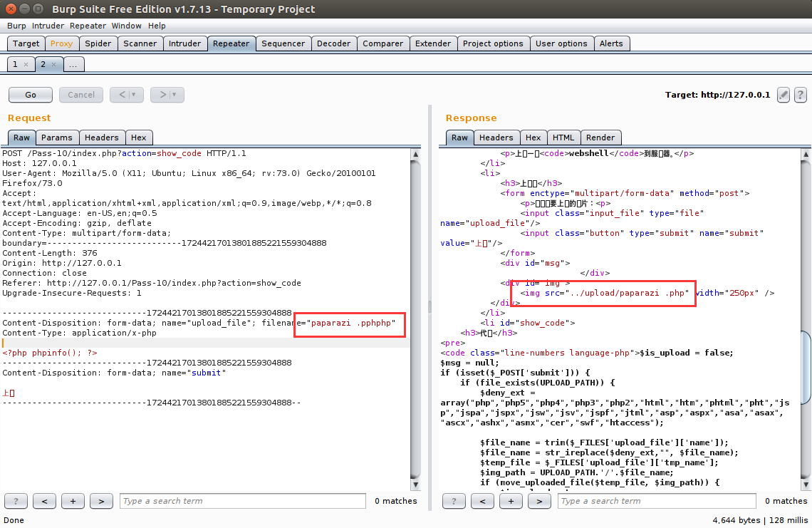Open the Help menu

(x=157, y=26)
